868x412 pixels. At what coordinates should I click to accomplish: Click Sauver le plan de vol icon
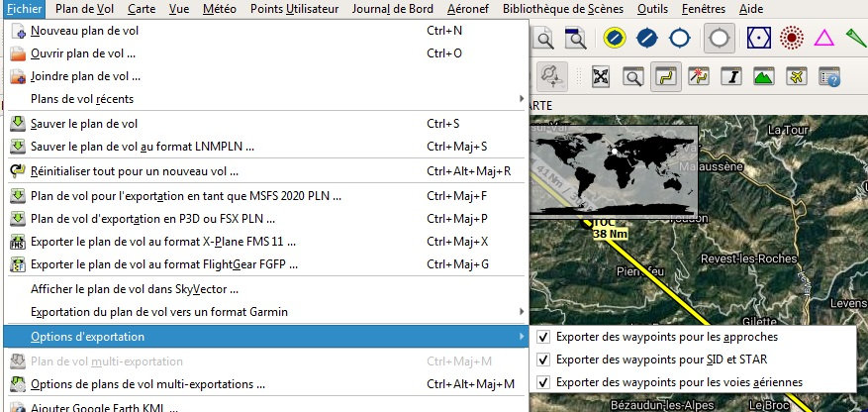18,124
